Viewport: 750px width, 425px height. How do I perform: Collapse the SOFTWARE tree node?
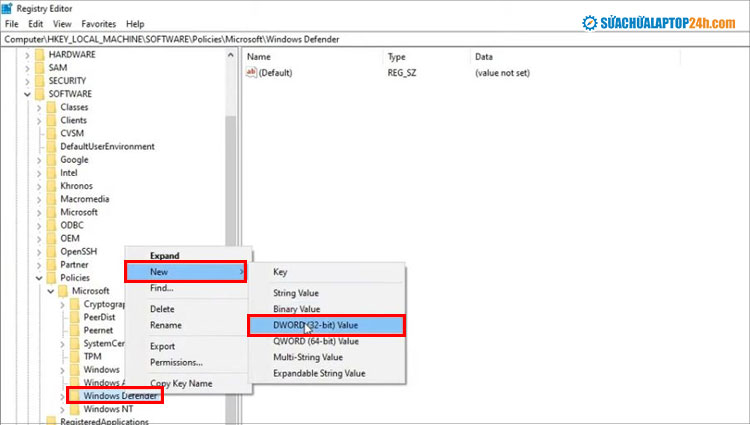click(x=27, y=95)
